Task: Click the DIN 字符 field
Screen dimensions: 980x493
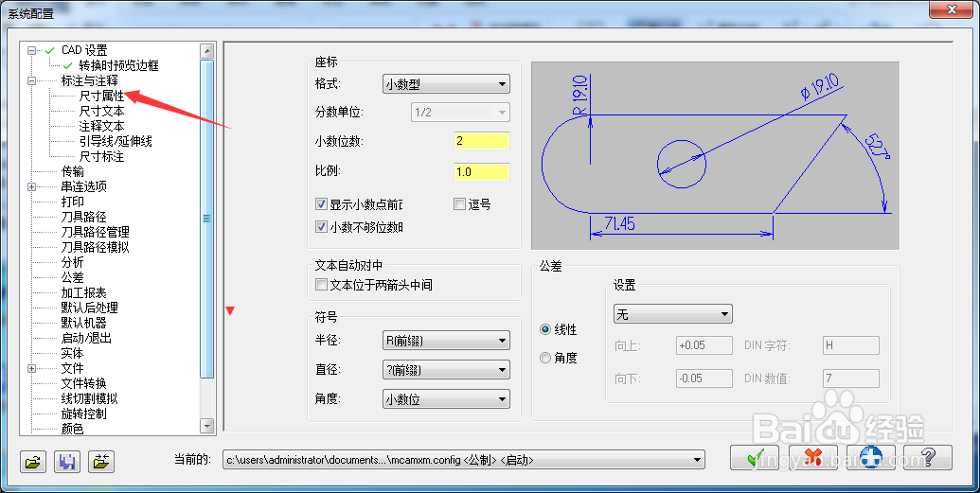Action: click(850, 345)
